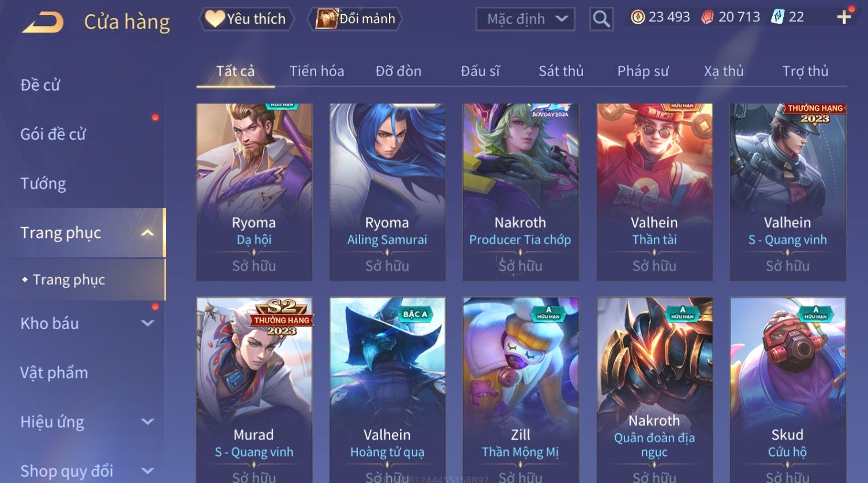Switch to the Pháp sư tab
The image size is (868, 483).
tap(643, 71)
